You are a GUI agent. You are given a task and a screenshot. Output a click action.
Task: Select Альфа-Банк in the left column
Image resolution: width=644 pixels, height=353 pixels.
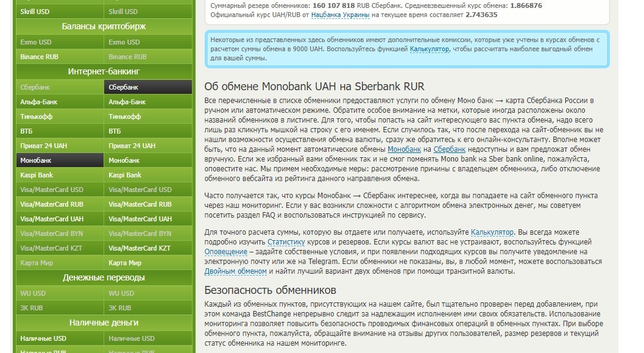(x=60, y=102)
